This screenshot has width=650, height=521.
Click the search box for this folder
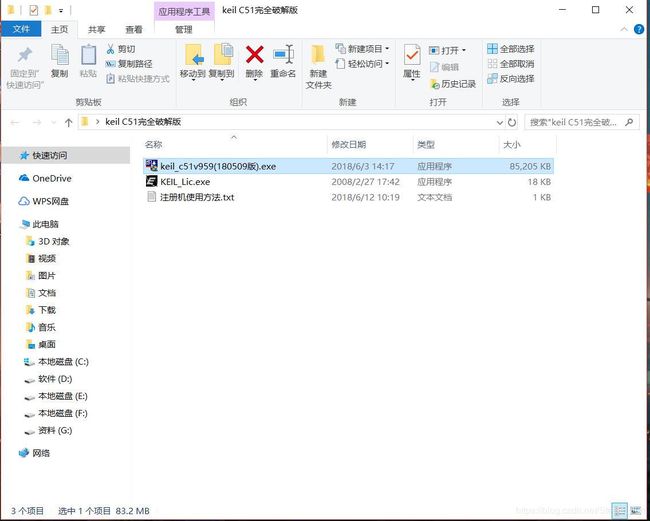[x=582, y=122]
